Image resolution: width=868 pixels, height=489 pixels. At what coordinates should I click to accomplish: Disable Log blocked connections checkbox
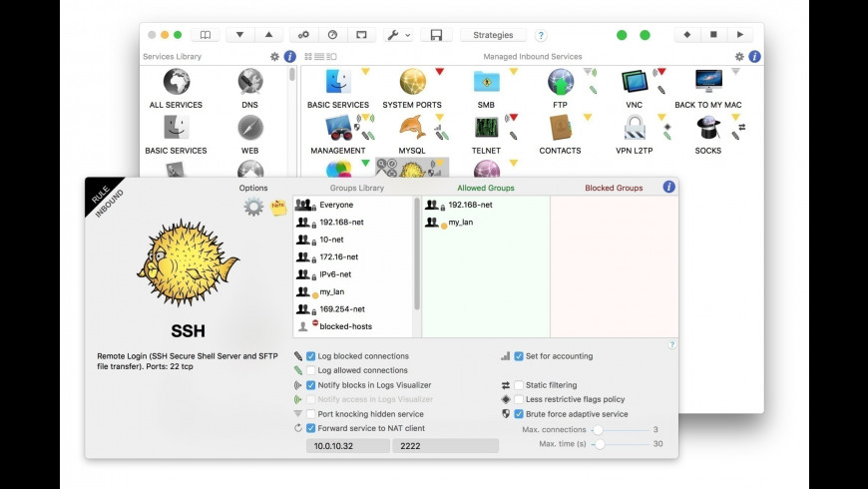(x=311, y=356)
